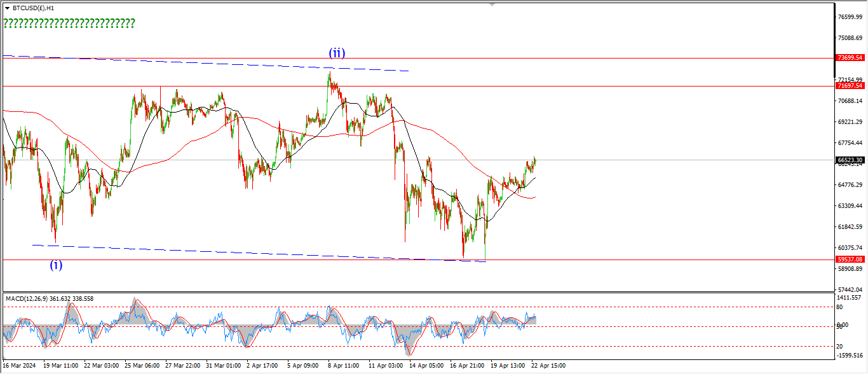
Task: Click the black 66523.30 current price tag
Action: pos(850,160)
